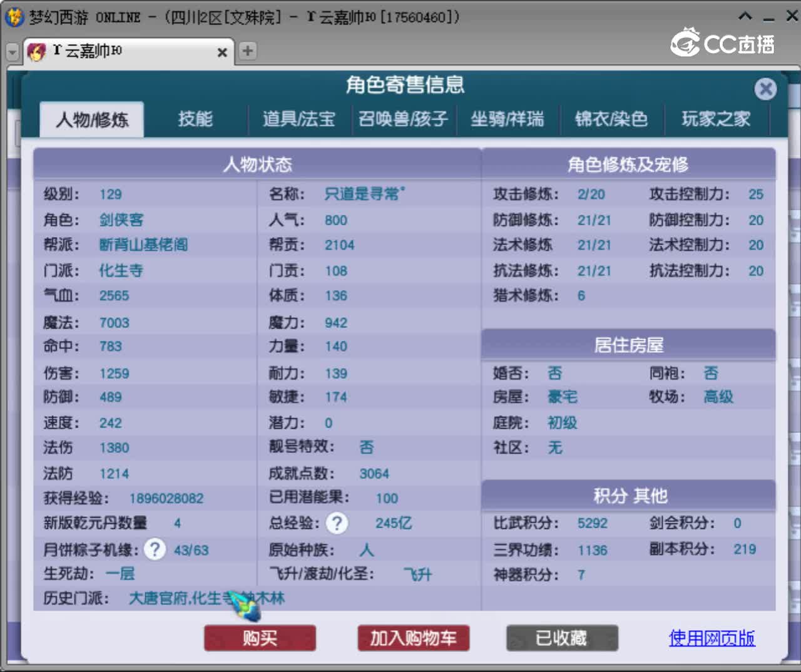Click the 角色修炼及宠修 section header

[x=628, y=165]
